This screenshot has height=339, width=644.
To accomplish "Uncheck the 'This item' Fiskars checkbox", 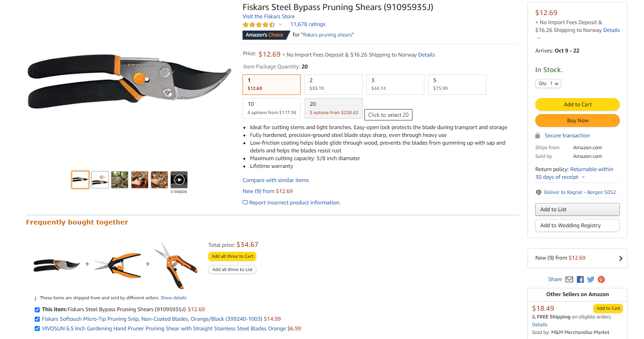I will [37, 309].
